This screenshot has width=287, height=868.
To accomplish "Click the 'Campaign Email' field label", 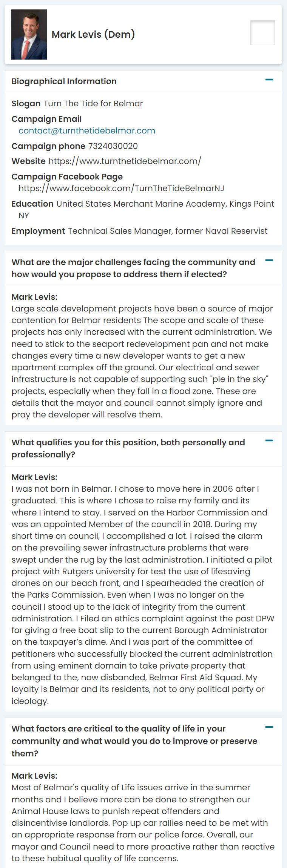I will click(46, 119).
